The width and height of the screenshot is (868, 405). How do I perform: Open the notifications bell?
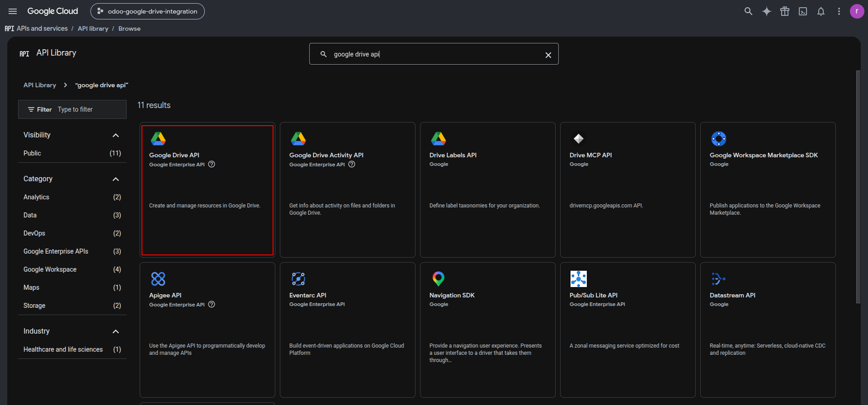pos(821,11)
